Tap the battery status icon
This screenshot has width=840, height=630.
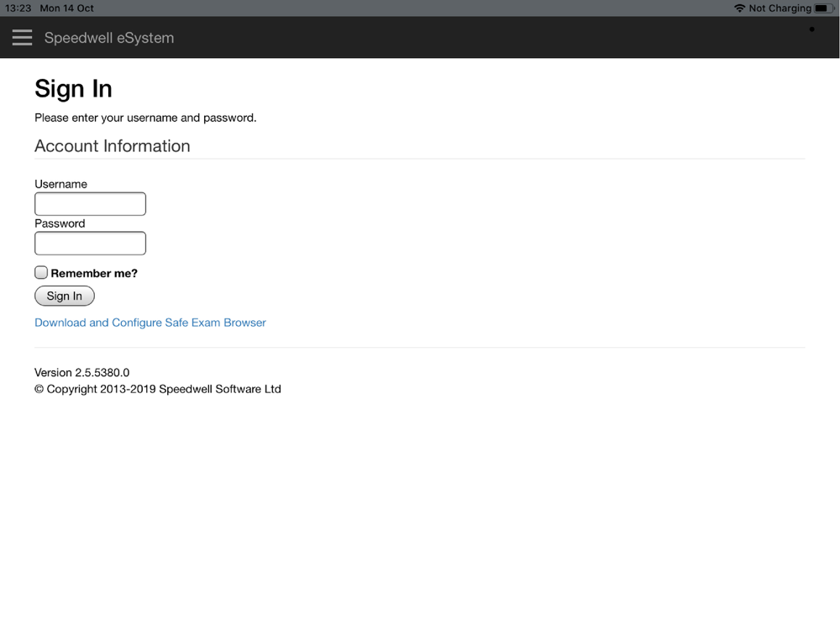pos(823,8)
